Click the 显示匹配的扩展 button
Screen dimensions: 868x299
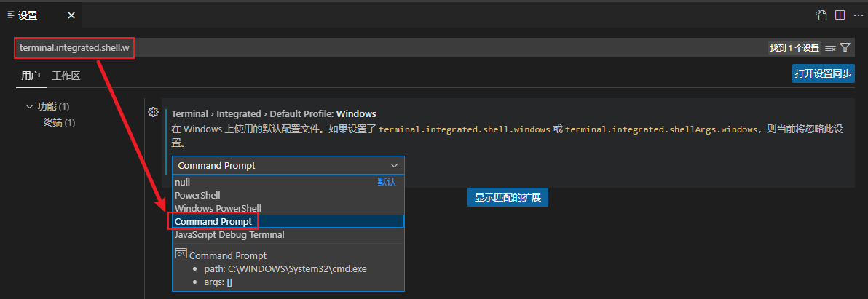point(508,197)
